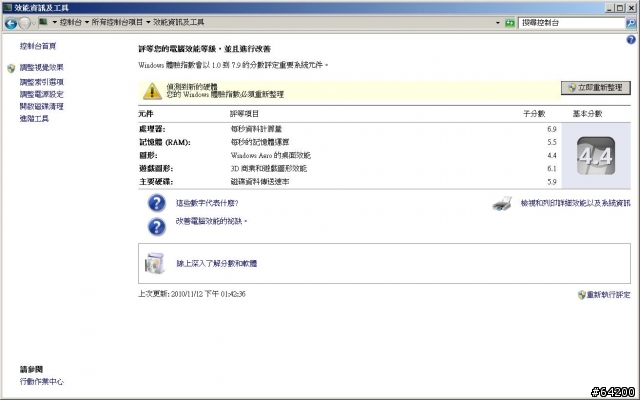The width and height of the screenshot is (640, 400).
Task: Open the recent pages dropdown arrow
Action: click(34, 23)
